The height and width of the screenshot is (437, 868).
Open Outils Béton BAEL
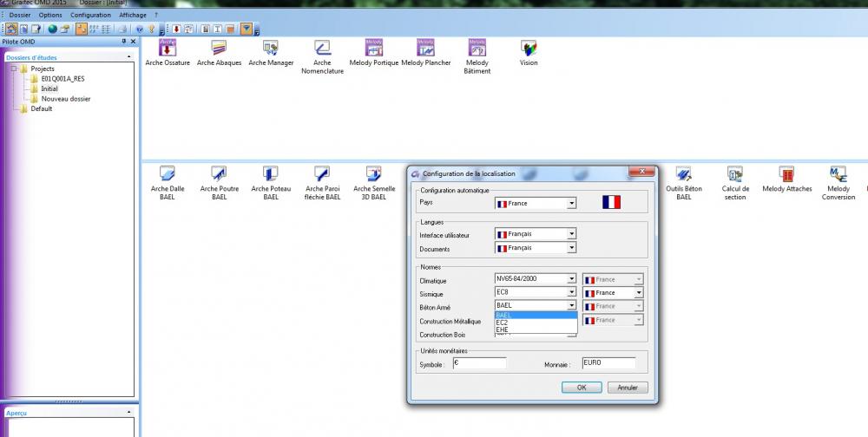coord(684,183)
